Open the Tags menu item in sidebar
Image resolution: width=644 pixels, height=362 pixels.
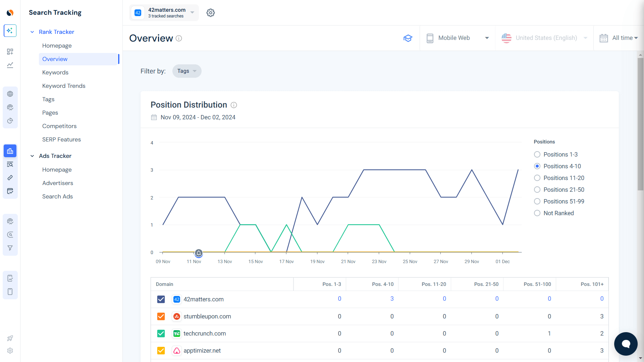point(48,99)
